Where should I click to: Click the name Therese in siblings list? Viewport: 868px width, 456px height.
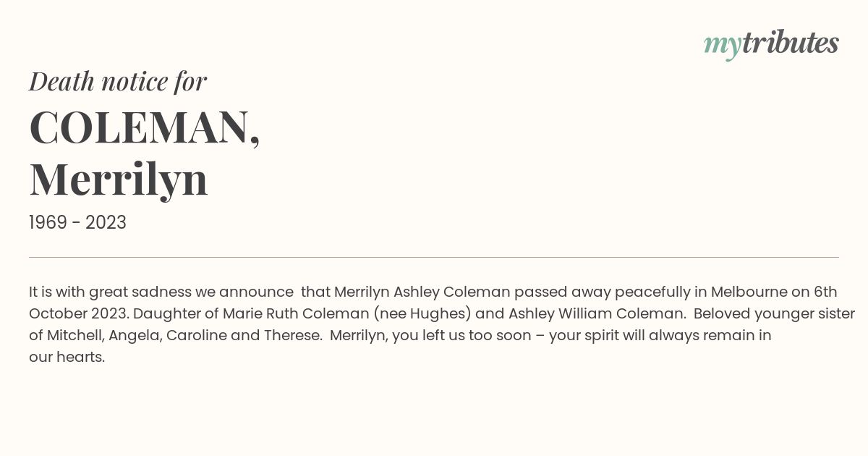[292, 336]
